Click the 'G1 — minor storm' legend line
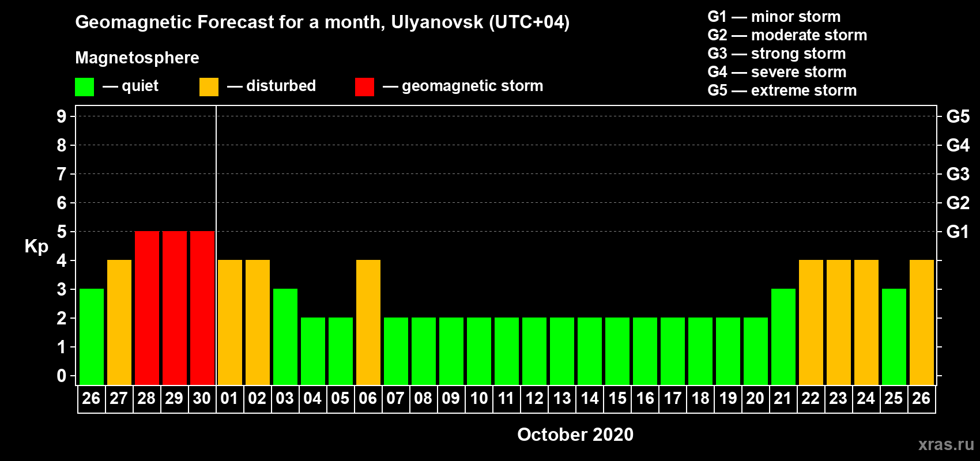 pyautogui.click(x=774, y=17)
